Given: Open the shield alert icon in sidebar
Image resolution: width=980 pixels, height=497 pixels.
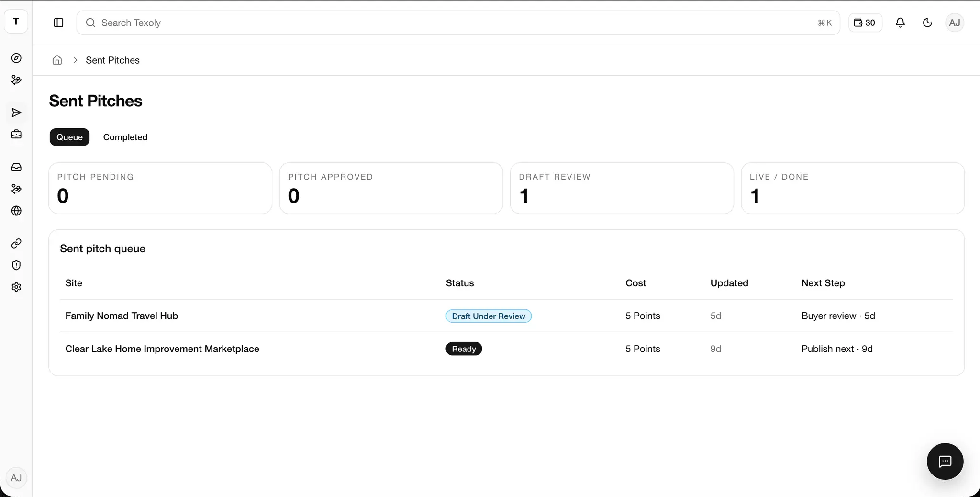Looking at the screenshot, I should click(16, 265).
